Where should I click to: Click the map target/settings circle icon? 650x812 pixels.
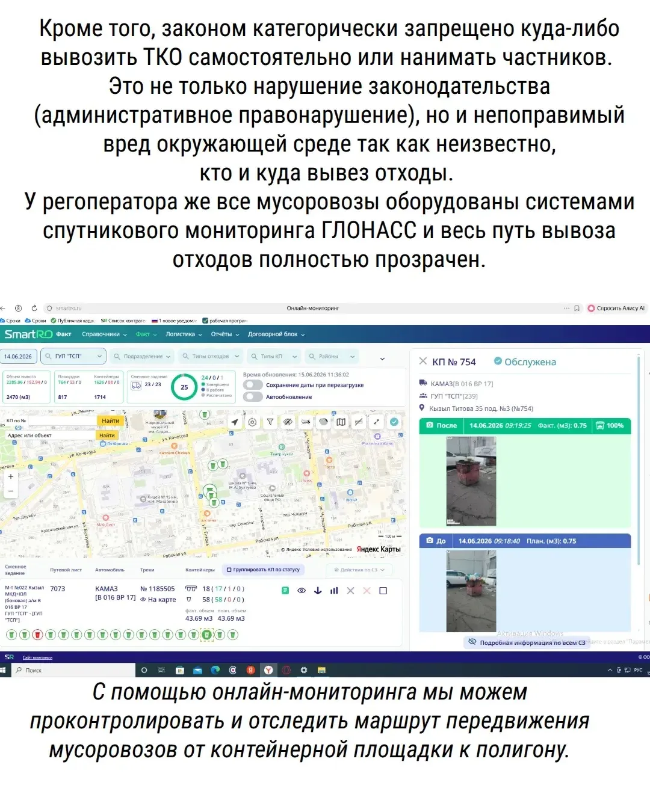[x=253, y=422]
